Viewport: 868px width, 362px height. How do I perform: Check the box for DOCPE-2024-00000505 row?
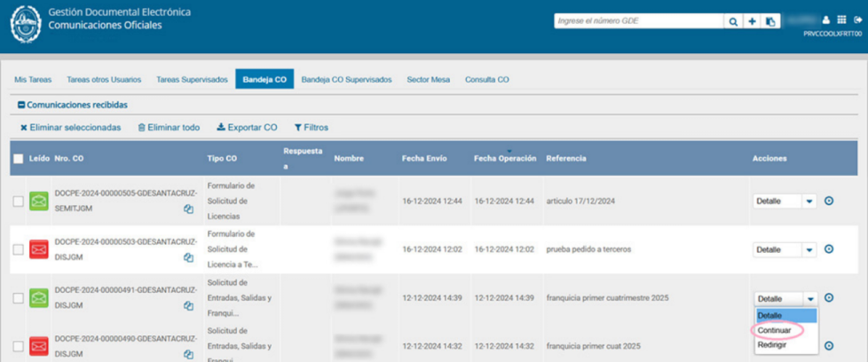click(19, 201)
